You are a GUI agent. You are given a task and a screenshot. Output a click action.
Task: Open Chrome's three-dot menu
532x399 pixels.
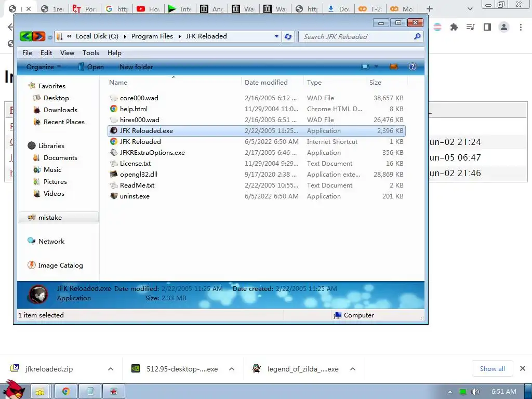[521, 27]
